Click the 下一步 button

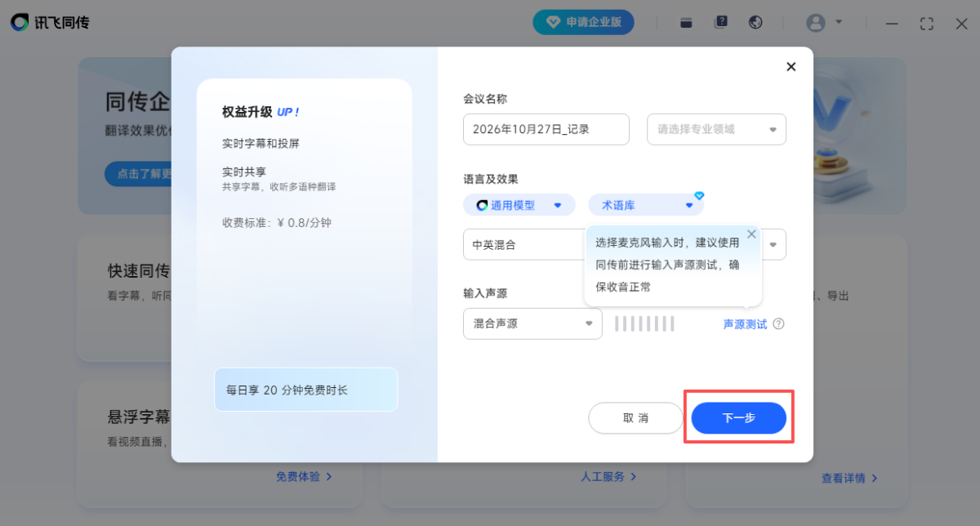tap(738, 417)
